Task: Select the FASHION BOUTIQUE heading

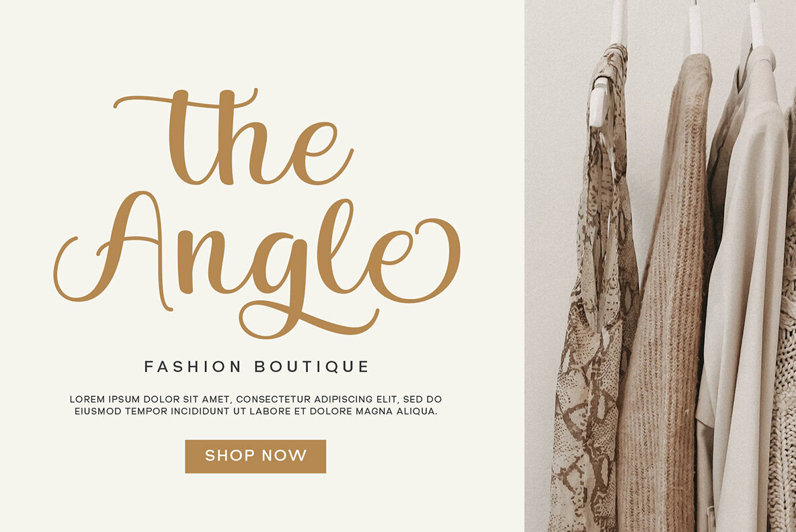Action: tap(257, 367)
